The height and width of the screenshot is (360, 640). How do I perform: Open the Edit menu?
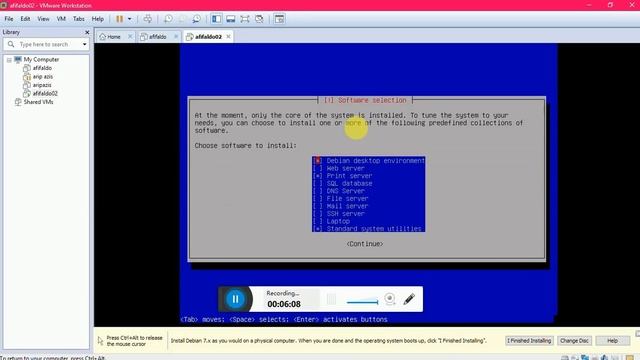[x=25, y=19]
